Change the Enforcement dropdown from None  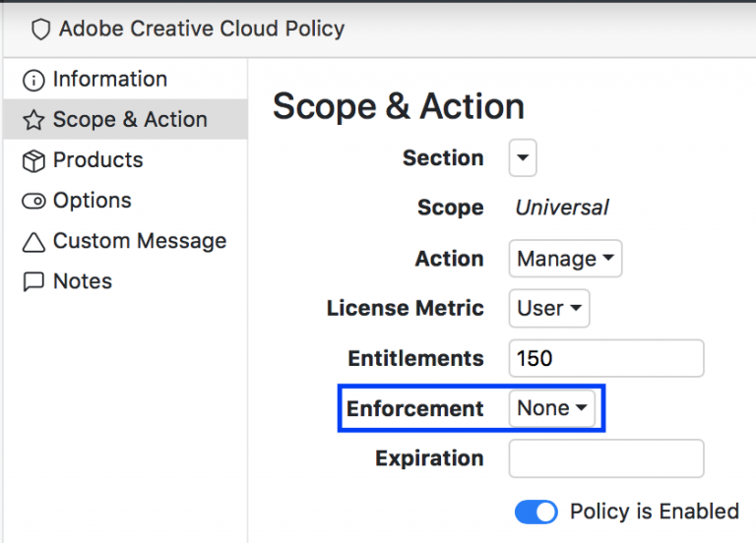point(551,408)
